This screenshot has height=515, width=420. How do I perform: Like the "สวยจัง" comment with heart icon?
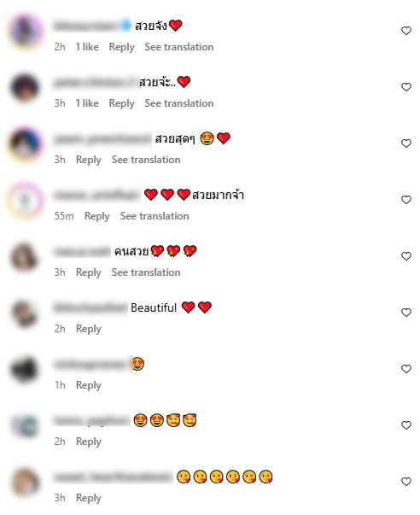coord(406,31)
